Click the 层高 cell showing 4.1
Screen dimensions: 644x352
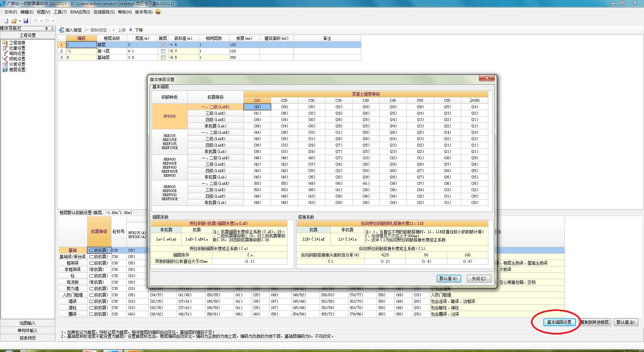click(142, 51)
